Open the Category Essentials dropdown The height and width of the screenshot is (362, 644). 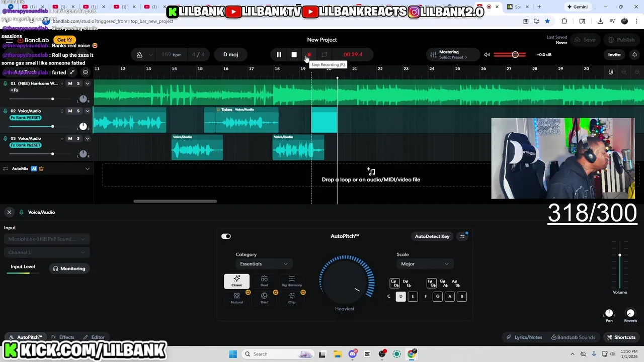point(264,264)
